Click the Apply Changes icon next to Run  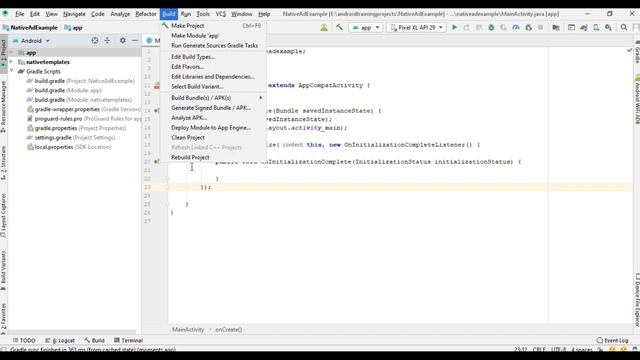click(467, 27)
